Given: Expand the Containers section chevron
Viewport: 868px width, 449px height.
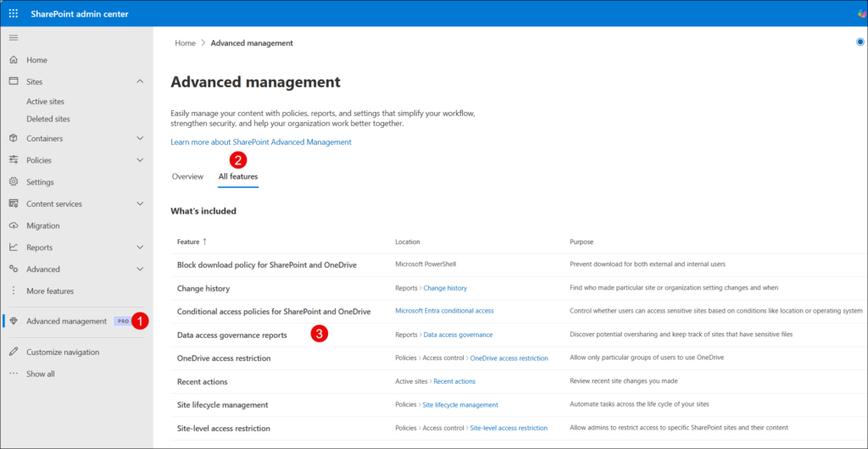Looking at the screenshot, I should [x=140, y=139].
